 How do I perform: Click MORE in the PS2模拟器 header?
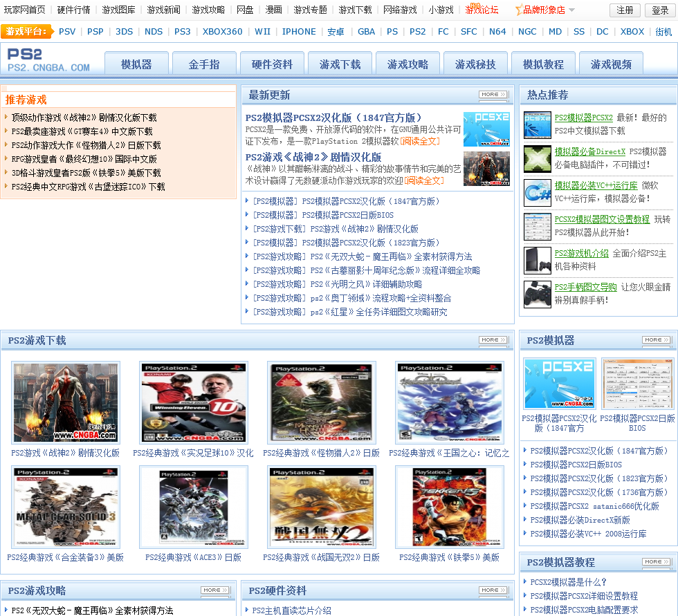[x=657, y=339]
